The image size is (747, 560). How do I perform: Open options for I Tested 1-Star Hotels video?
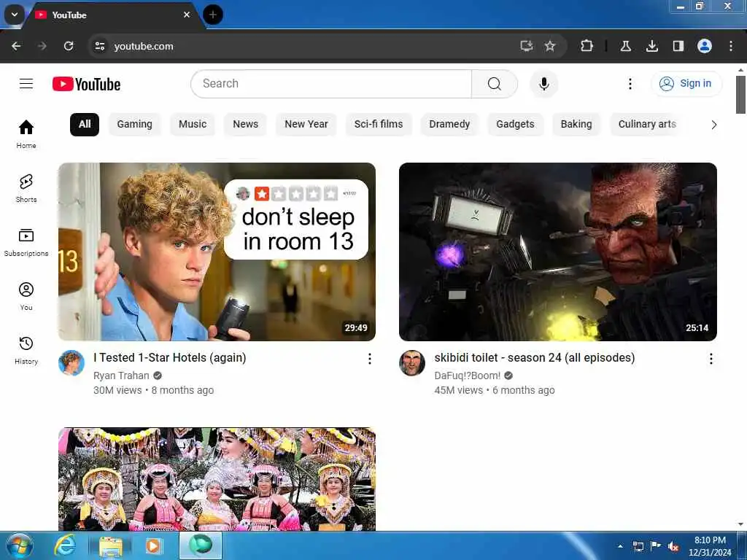(x=369, y=359)
